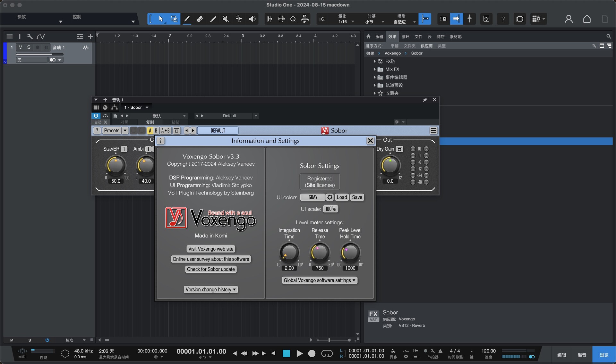Click the Split tool icon
Screen dimensions: 616x364
click(x=187, y=19)
